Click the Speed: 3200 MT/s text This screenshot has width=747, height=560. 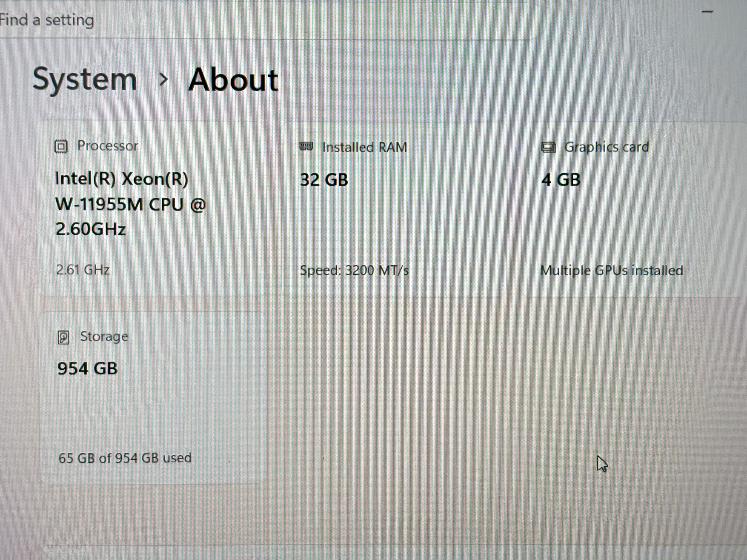click(354, 270)
